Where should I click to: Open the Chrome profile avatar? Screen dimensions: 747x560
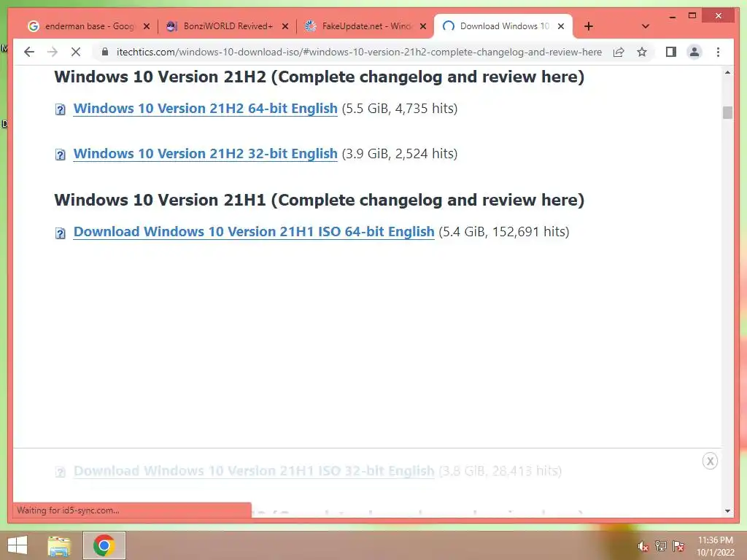pyautogui.click(x=694, y=52)
